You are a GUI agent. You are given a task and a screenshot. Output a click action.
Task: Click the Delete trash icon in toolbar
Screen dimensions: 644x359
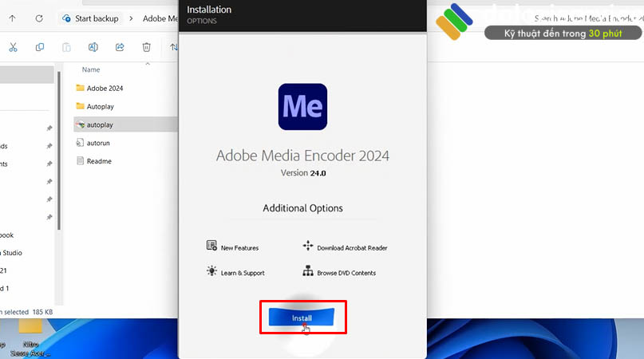(146, 47)
